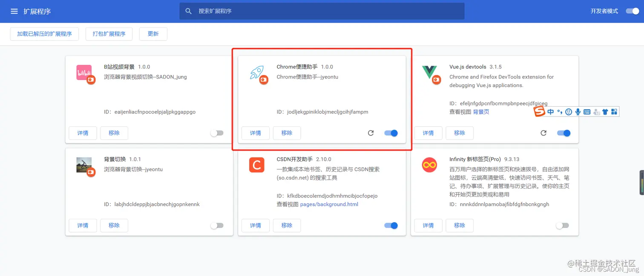The image size is (644, 276).
Task: Open 详情 for B站视频背景
Action: (83, 133)
